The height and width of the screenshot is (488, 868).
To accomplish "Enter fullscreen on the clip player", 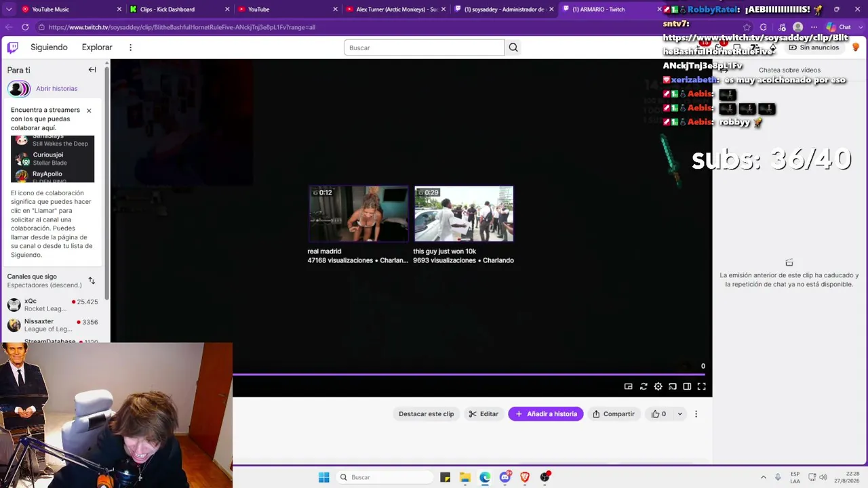I will point(702,386).
